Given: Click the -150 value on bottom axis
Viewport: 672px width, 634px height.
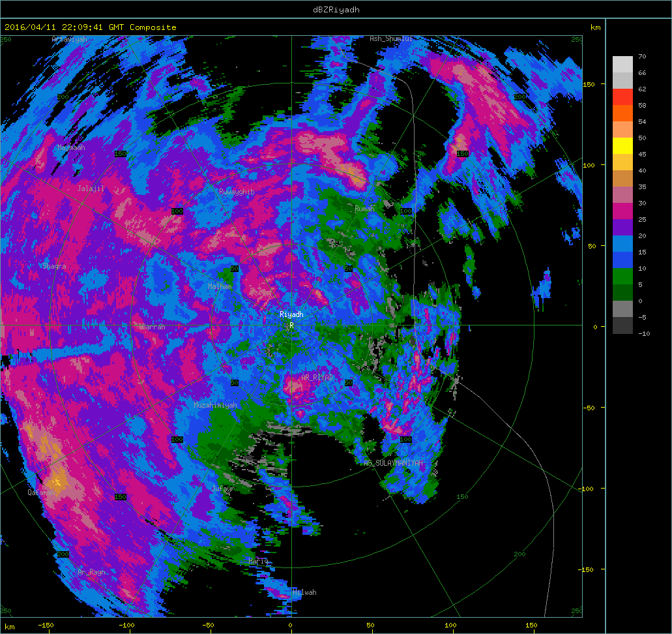Looking at the screenshot, I should 46,625.
